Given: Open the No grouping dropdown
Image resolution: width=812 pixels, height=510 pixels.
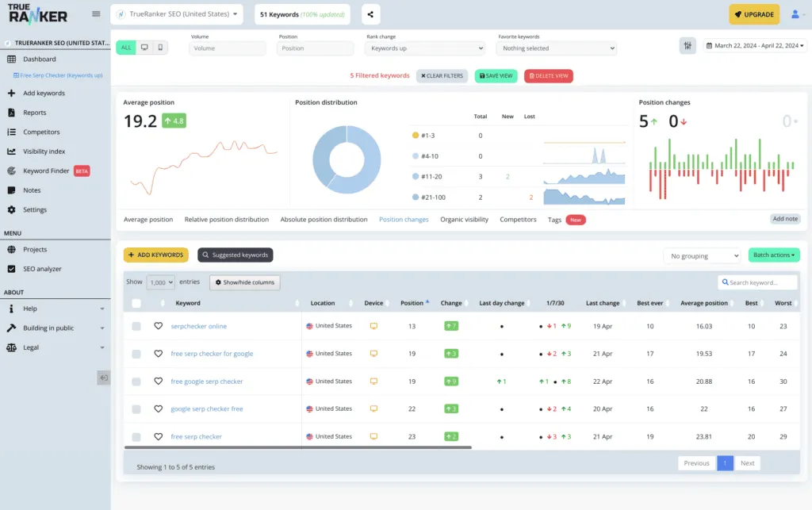Looking at the screenshot, I should (x=703, y=255).
